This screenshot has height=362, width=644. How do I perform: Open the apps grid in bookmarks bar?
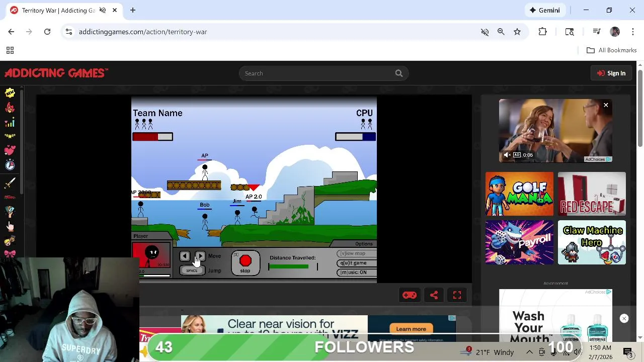(x=10, y=50)
